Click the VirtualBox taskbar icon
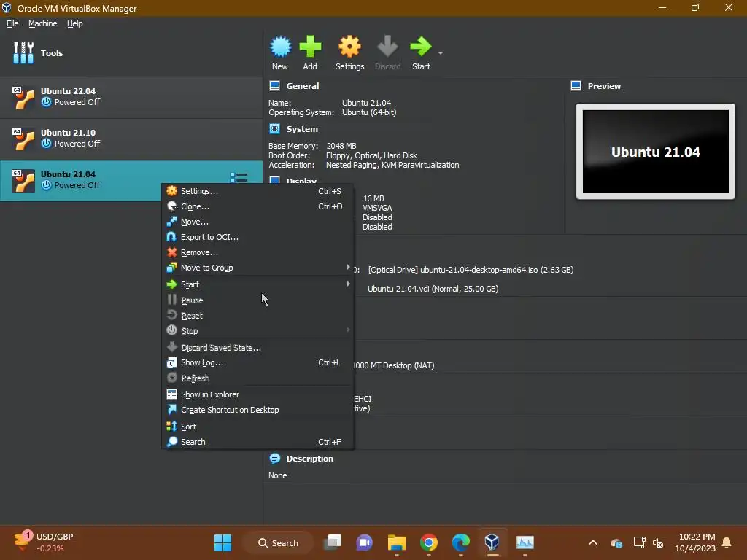This screenshot has height=560, width=747. point(492,542)
